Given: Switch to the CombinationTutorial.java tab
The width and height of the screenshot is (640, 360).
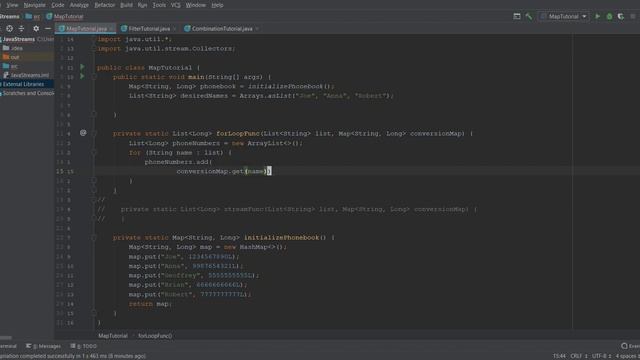Looking at the screenshot, I should click(x=222, y=29).
